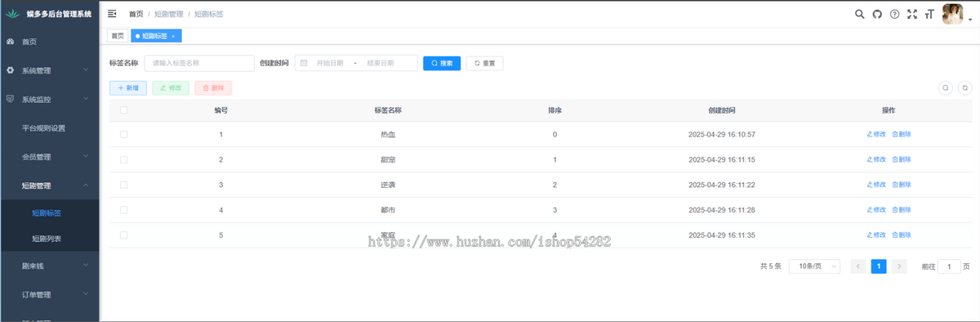Delete the 热血 row via 删除
This screenshot has height=322, width=980.
pos(902,134)
